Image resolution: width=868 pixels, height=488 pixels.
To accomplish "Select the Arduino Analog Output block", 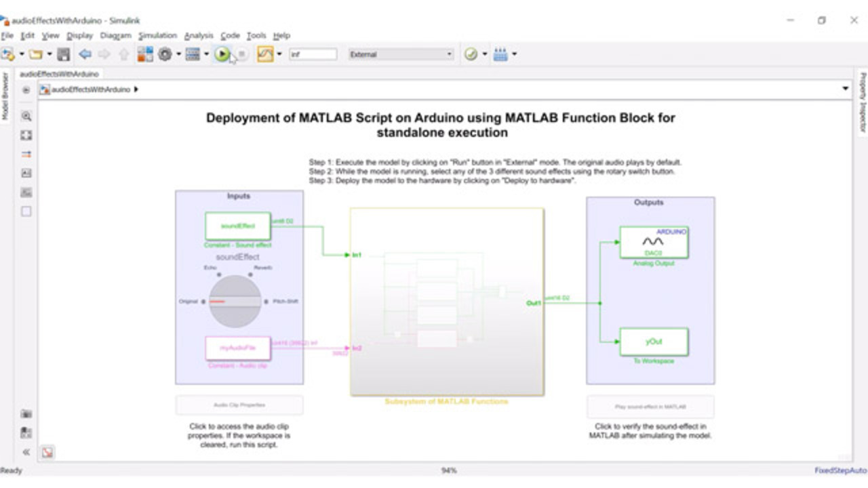I will 654,242.
